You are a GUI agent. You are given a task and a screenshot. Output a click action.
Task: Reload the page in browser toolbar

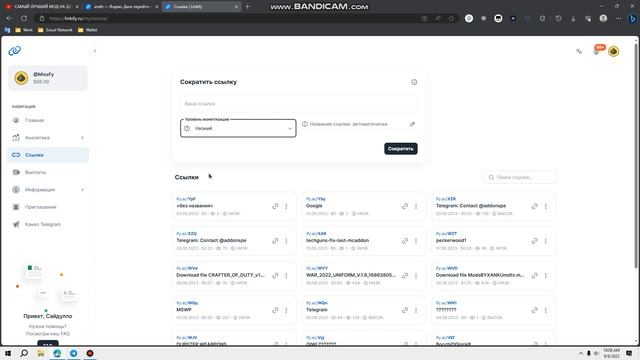click(24, 18)
